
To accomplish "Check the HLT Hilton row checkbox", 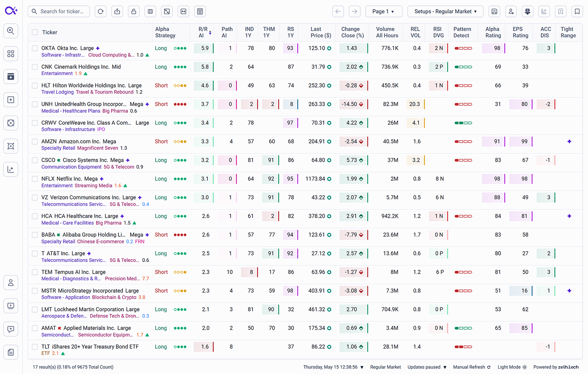I will tap(35, 85).
